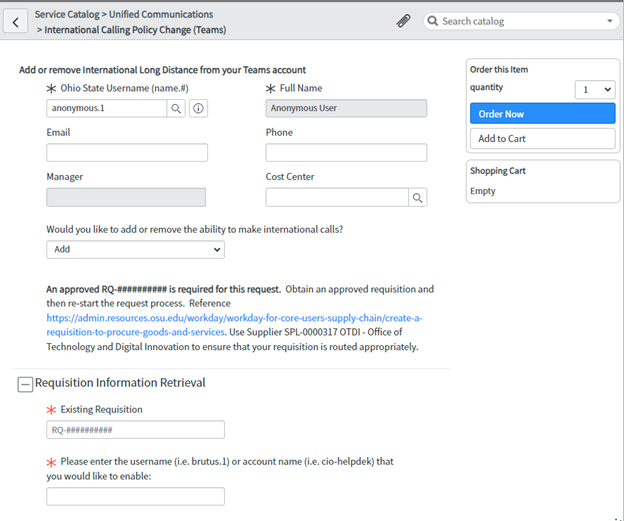Click into the Email field
This screenshot has height=521, width=624.
127,153
